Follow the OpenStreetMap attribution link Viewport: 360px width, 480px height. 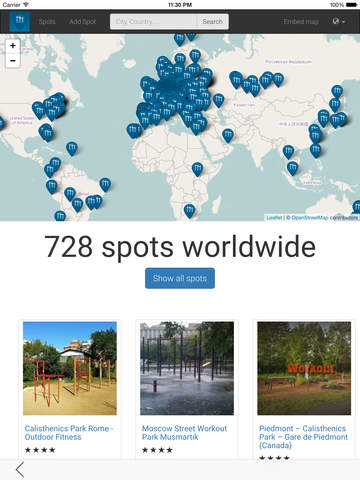pyautogui.click(x=310, y=218)
